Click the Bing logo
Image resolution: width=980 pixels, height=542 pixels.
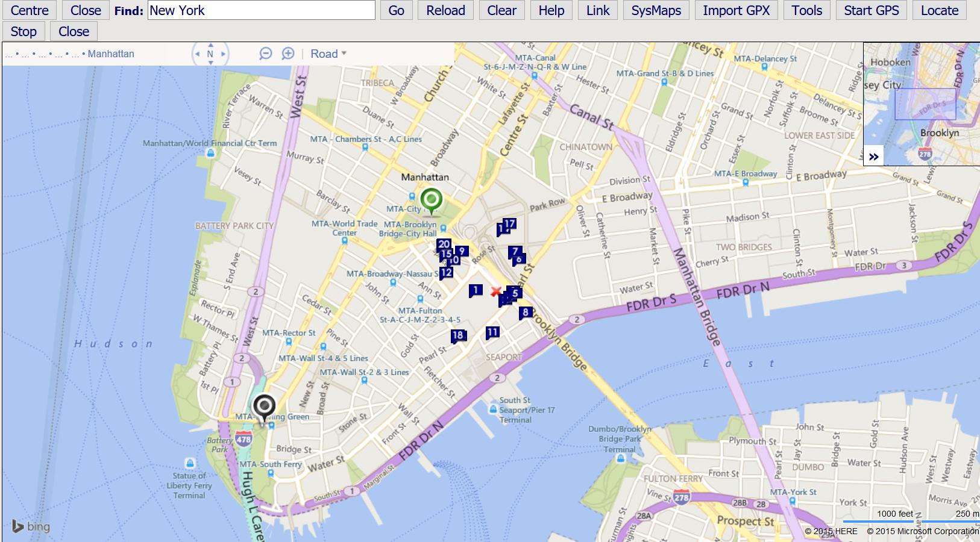click(30, 526)
